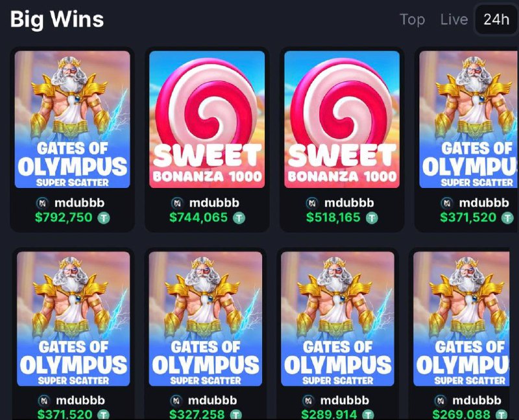The width and height of the screenshot is (519, 420).
Task: Click mdubbb avatar icon above $518,165
Action: click(x=312, y=203)
